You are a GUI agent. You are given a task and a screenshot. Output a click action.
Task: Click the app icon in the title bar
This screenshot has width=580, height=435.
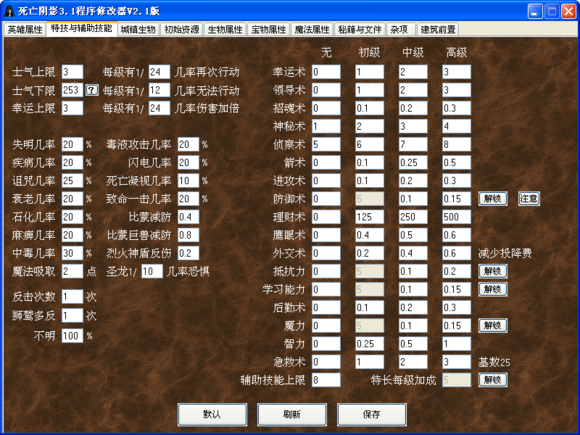(x=9, y=11)
